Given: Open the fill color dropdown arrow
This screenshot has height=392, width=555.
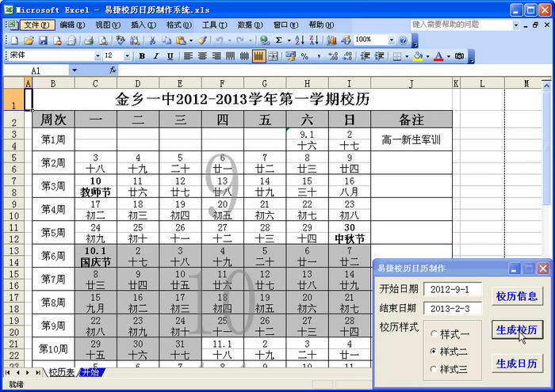Looking at the screenshot, I should (x=428, y=56).
